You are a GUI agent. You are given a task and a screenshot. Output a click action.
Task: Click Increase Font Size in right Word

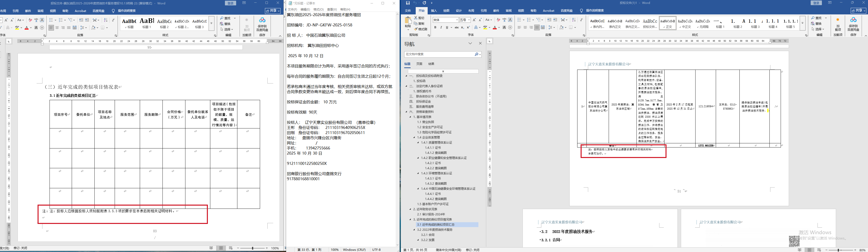pos(474,20)
